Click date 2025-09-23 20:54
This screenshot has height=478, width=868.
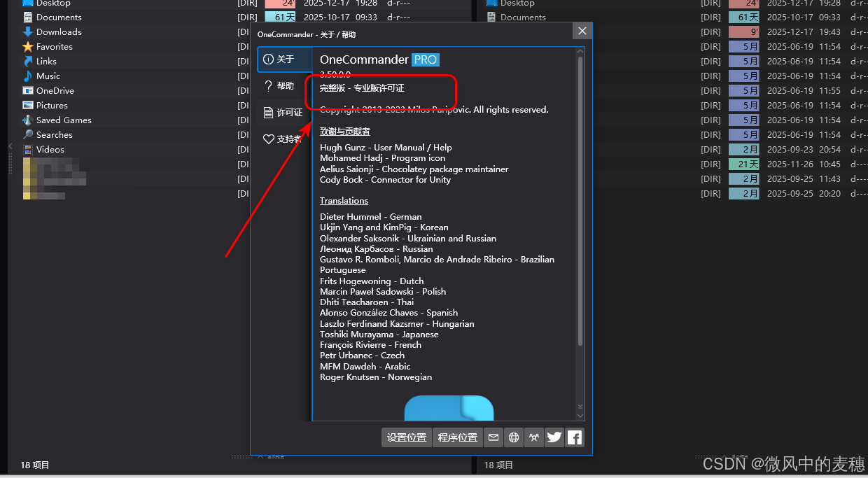click(804, 149)
